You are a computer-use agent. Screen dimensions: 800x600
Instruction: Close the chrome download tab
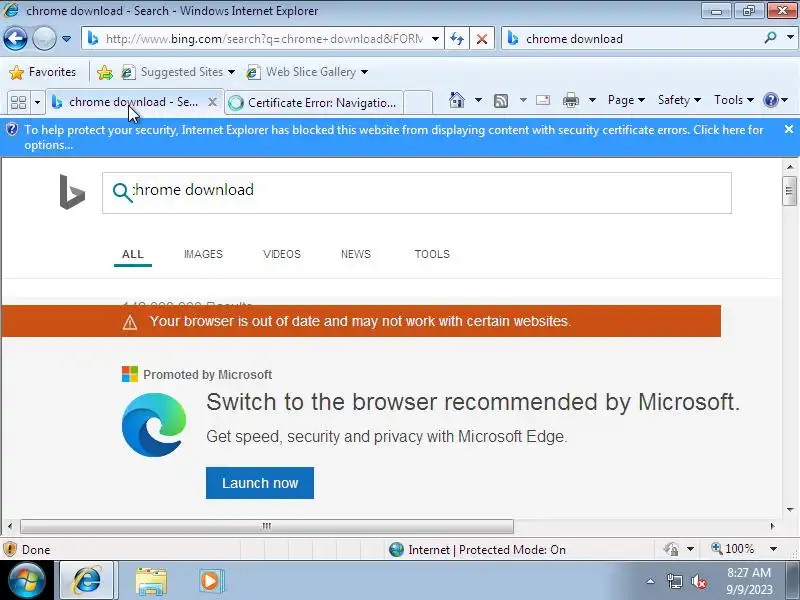[x=212, y=102]
